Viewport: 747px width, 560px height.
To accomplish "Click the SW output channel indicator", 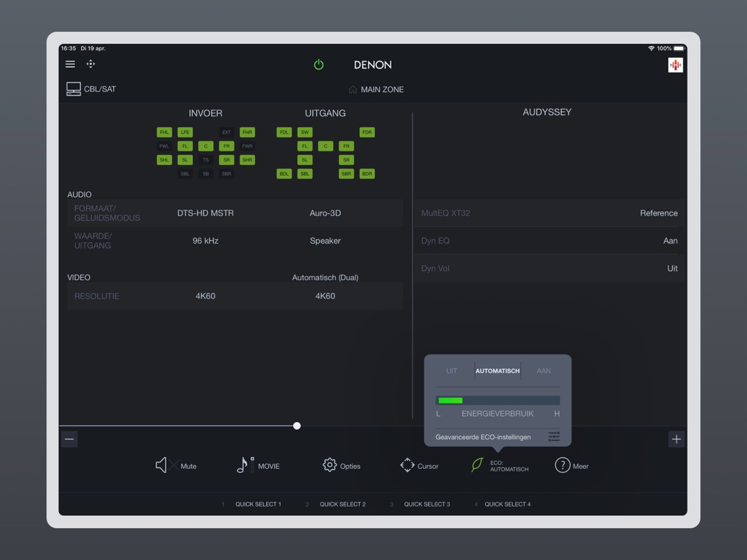I will pos(305,132).
